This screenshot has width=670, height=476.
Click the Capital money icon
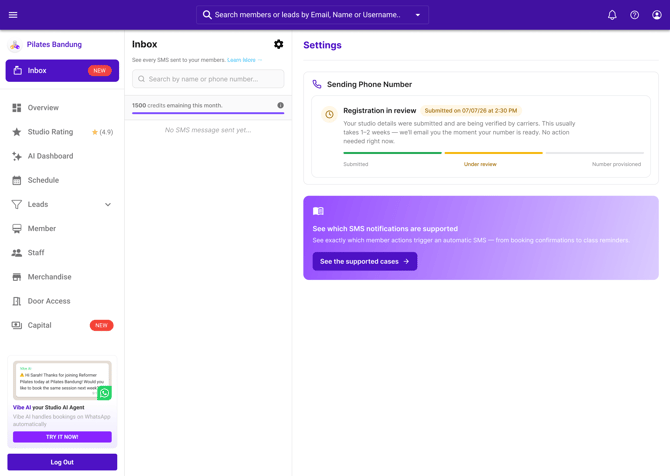[x=17, y=325]
